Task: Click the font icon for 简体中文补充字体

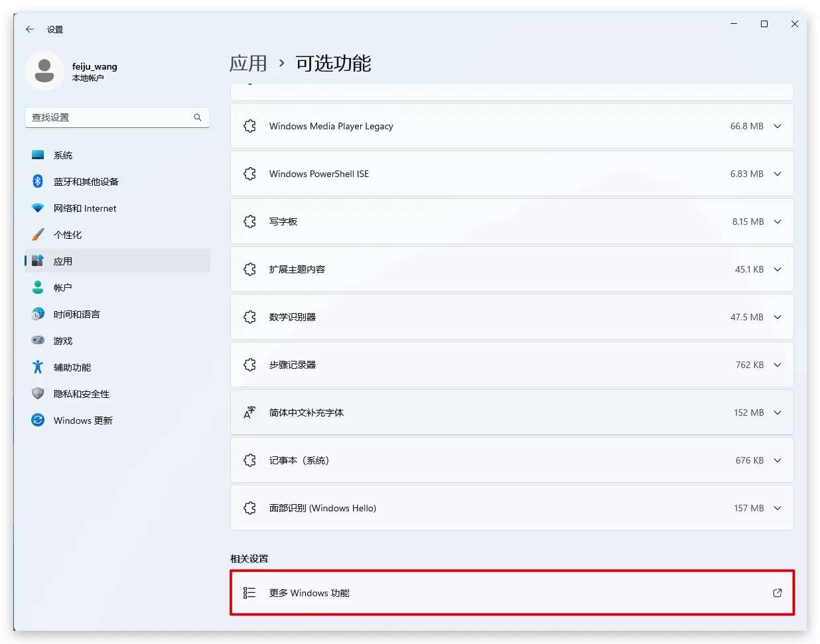Action: click(249, 413)
